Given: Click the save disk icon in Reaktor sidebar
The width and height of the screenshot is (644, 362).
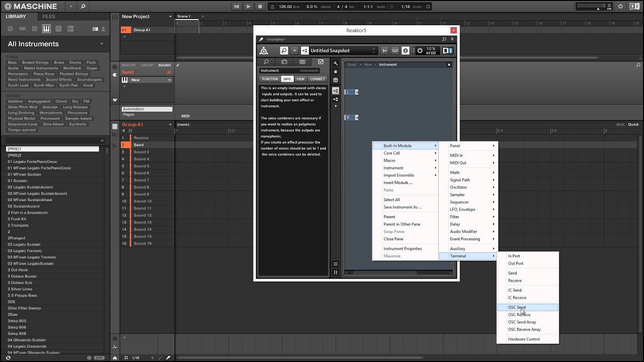Looking at the screenshot, I should [336, 80].
